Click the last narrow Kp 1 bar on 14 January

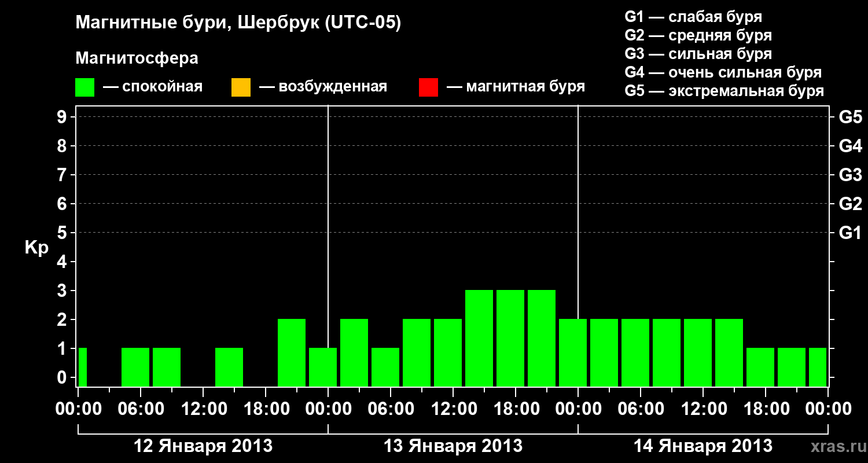818,367
